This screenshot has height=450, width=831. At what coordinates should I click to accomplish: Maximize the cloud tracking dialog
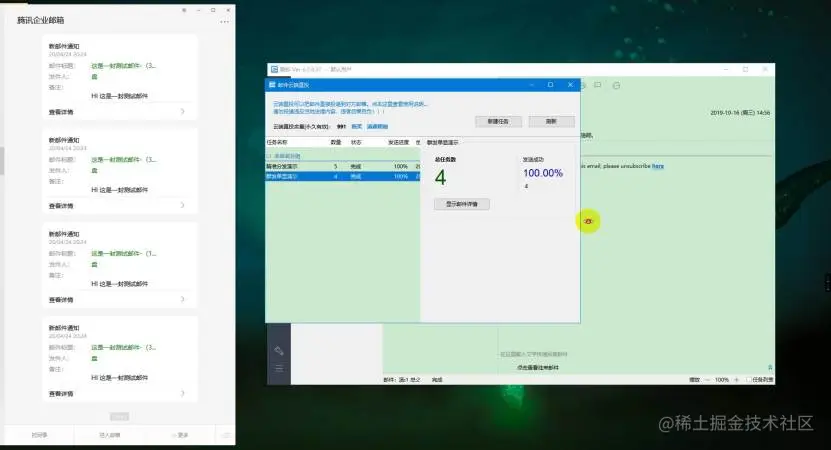tap(551, 85)
